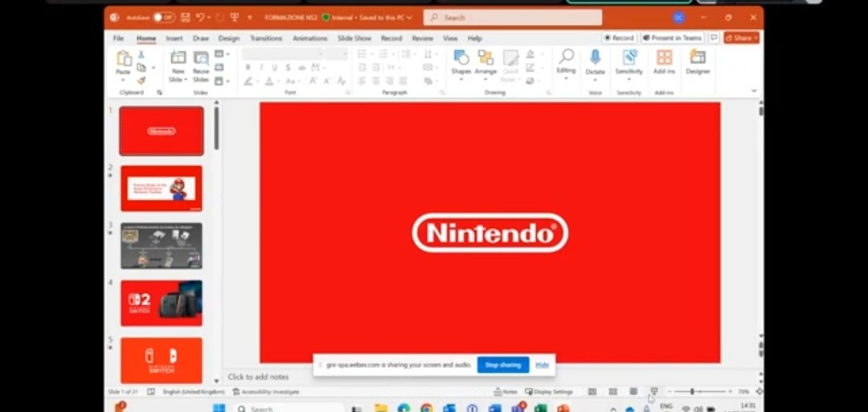Adjust the zoom slider in status bar

pos(692,392)
